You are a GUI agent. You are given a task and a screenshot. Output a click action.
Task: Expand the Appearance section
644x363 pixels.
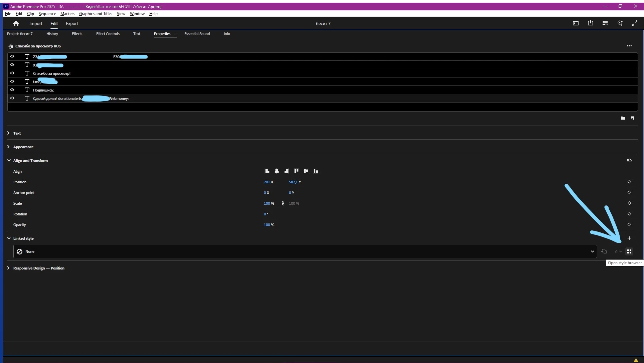[x=9, y=147]
